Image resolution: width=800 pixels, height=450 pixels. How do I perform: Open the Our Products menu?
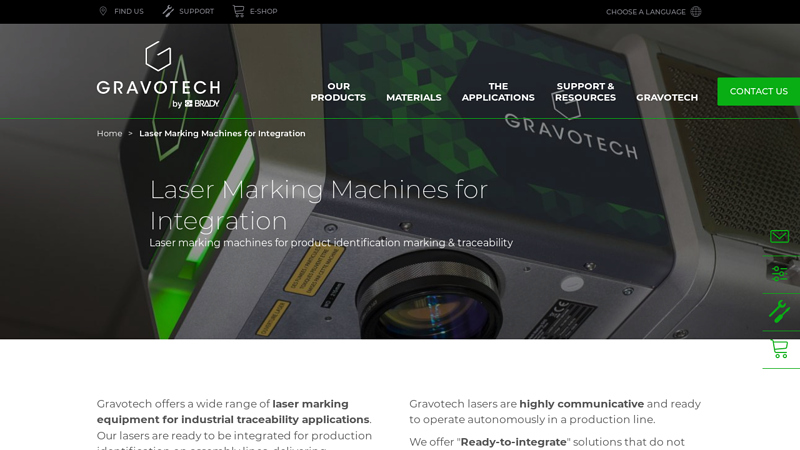338,92
